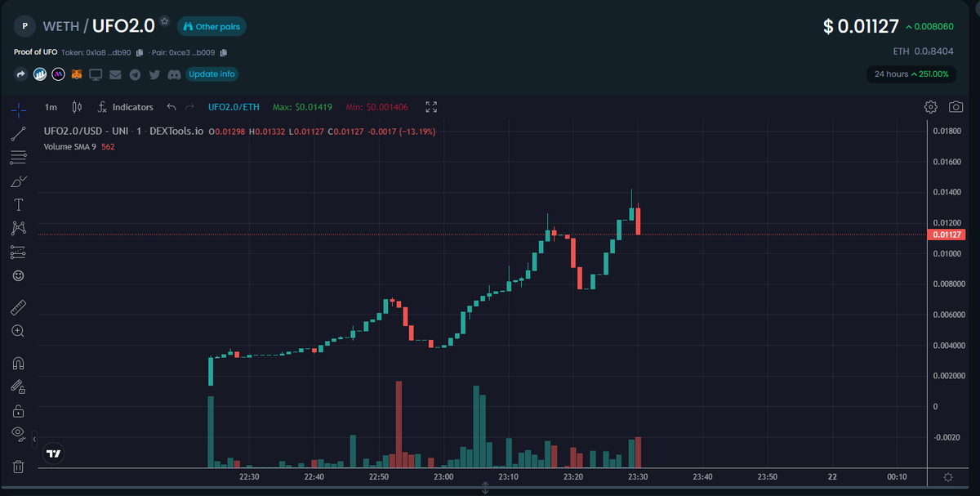Open the project's Twitter link
This screenshot has height=496, width=980.
pos(154,74)
